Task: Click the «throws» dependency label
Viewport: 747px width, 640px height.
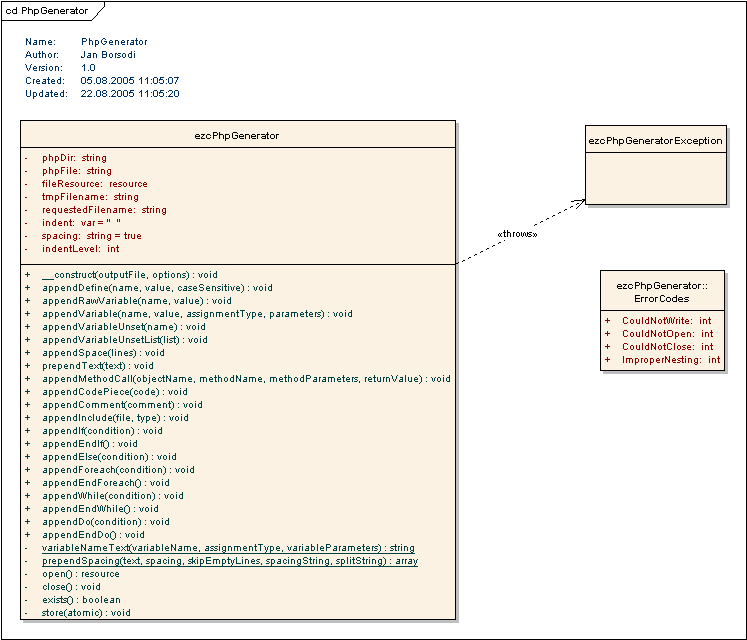Action: (517, 233)
